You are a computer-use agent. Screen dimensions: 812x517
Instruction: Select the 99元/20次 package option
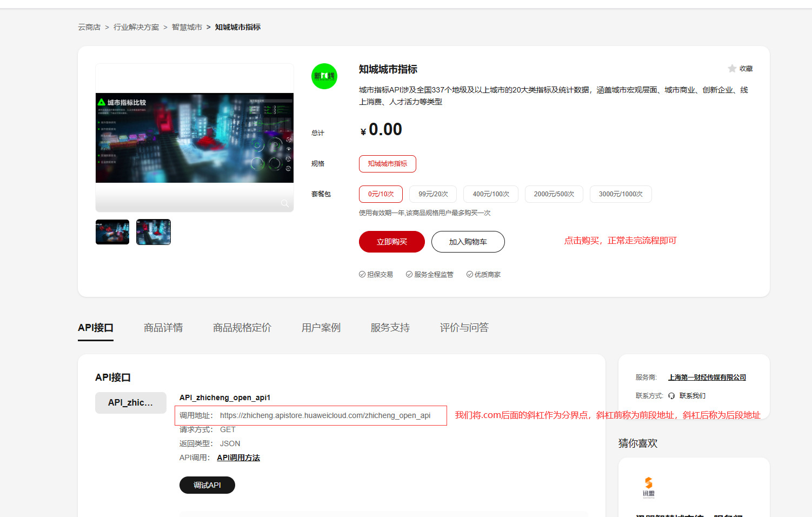coord(433,194)
